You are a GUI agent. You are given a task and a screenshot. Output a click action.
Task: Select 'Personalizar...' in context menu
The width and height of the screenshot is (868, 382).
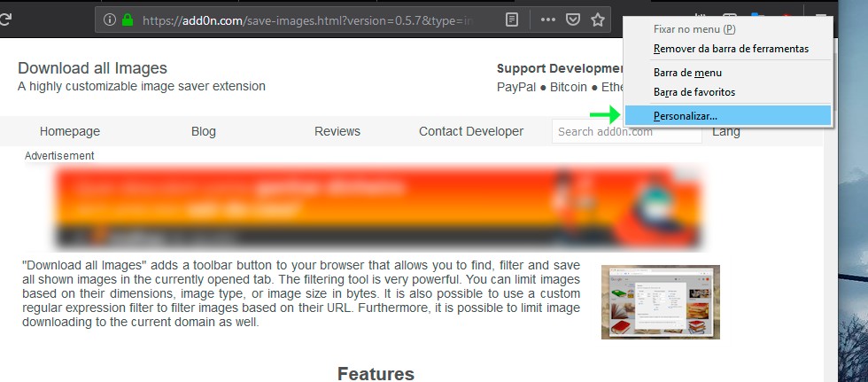coord(727,116)
